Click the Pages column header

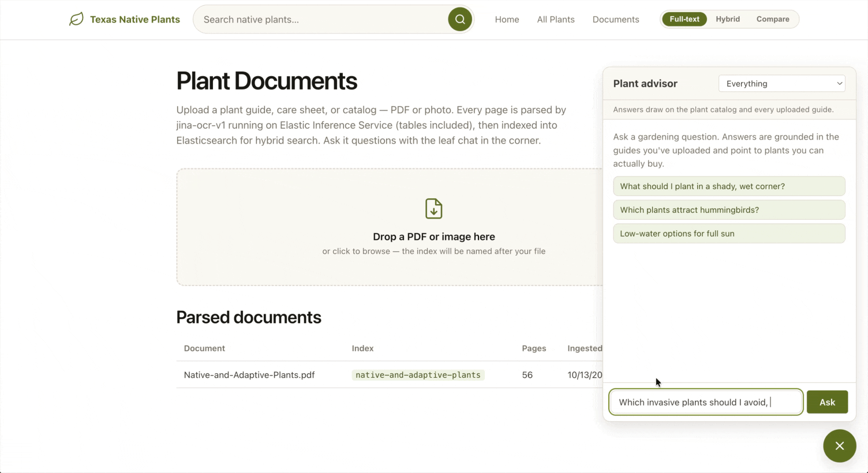(534, 348)
